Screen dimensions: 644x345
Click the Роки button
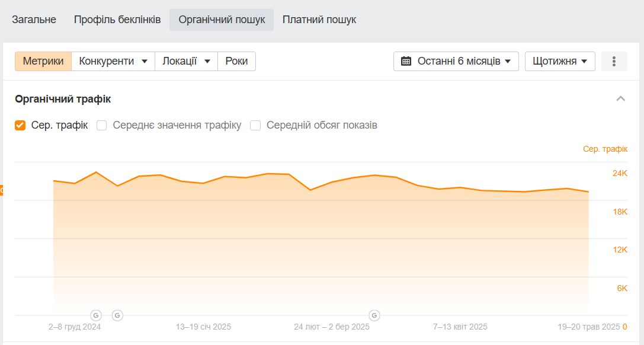pyautogui.click(x=236, y=61)
